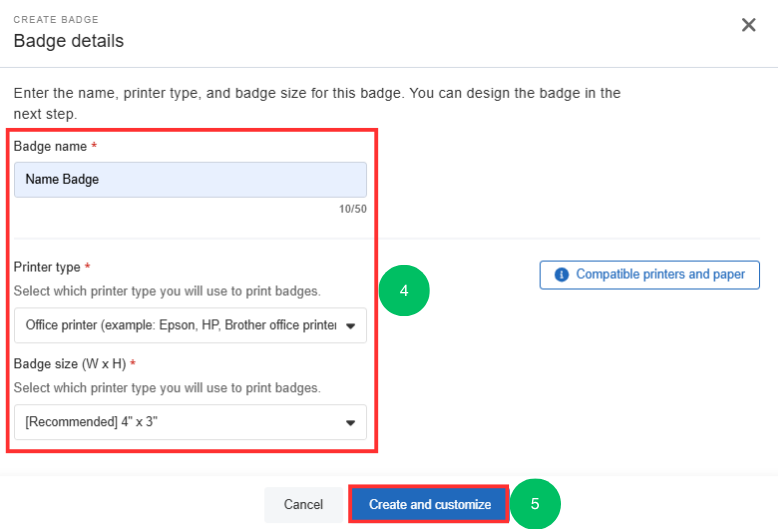Click helper text below Printer type label
The width and height of the screenshot is (778, 529).
click(x=167, y=291)
